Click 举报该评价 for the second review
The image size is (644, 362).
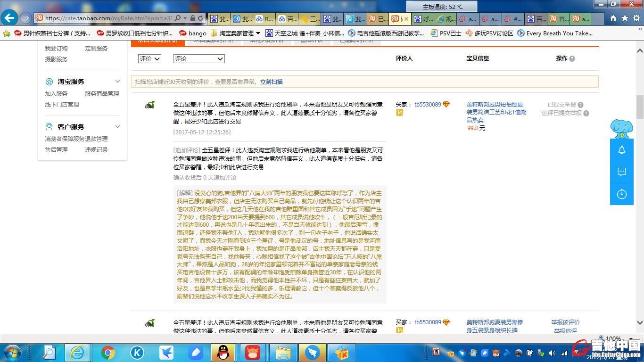click(x=565, y=322)
